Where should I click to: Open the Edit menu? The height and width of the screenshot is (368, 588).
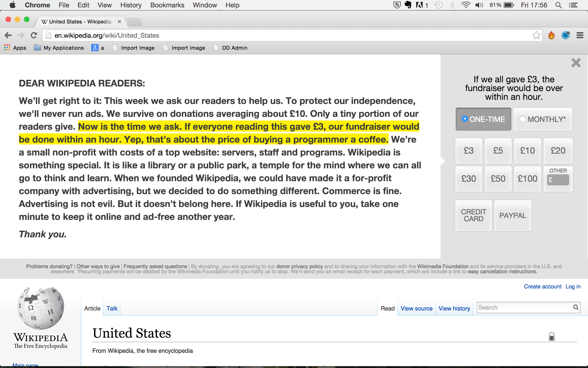[x=83, y=5]
